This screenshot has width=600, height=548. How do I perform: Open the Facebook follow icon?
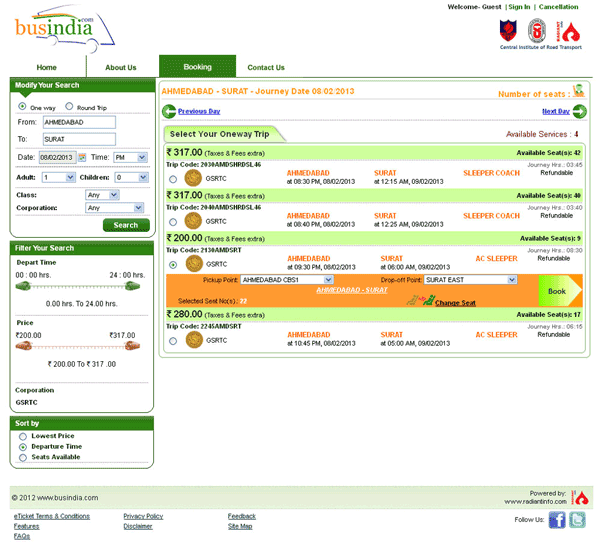(557, 520)
